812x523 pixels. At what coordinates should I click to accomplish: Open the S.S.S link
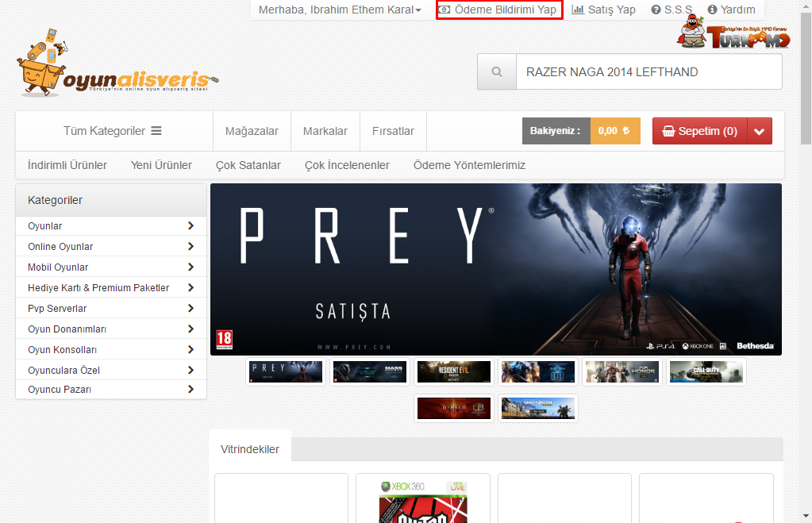point(672,10)
